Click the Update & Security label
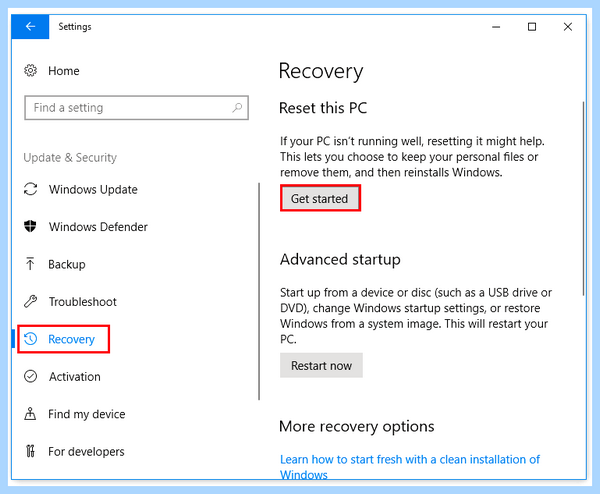600x494 pixels. (70, 158)
